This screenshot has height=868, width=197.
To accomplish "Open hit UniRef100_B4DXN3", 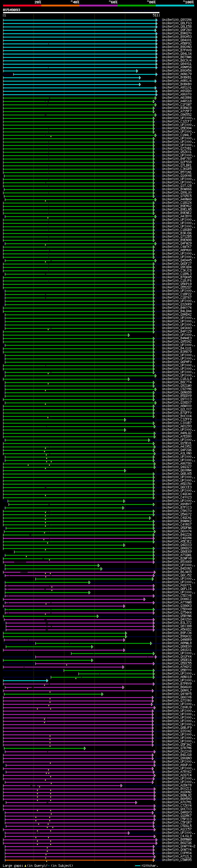I will [x=176, y=568].
